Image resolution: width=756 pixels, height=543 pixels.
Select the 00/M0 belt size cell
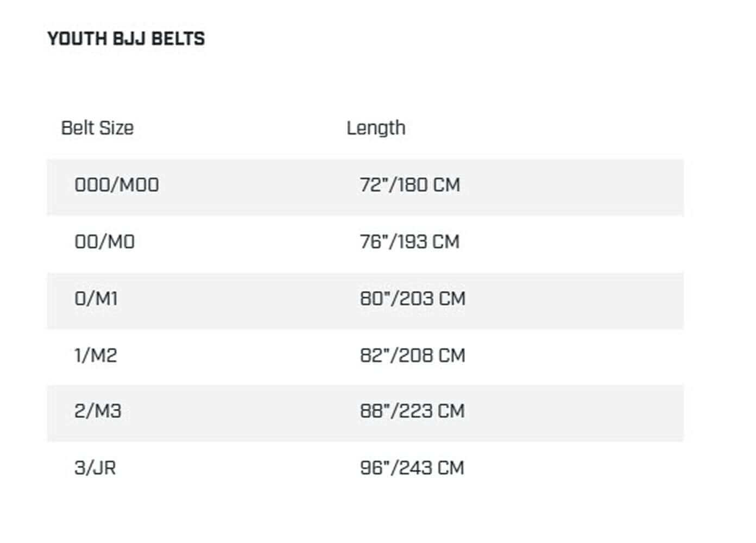104,242
